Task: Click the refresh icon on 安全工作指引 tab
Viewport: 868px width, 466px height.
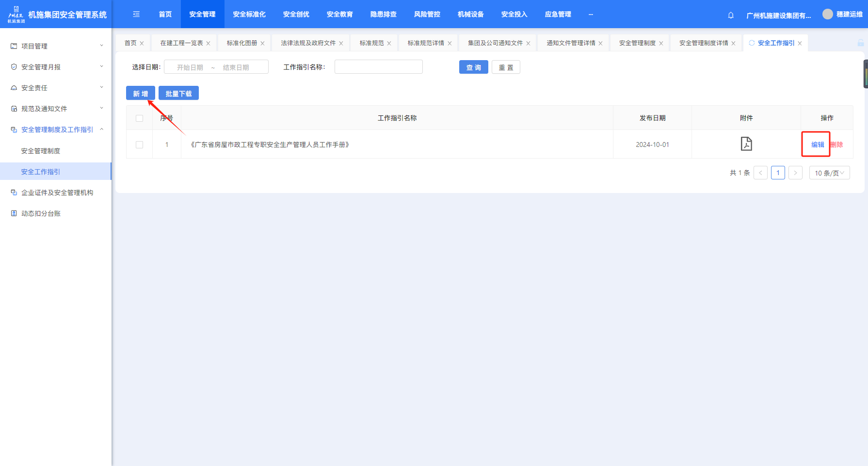Action: point(752,43)
